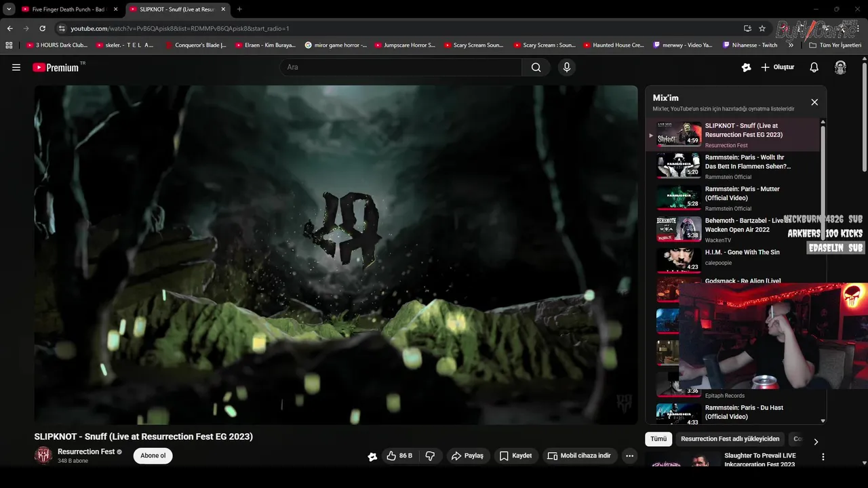Play H.I.M. - Gone With The Sin
This screenshot has width=868, height=488.
pos(732,261)
